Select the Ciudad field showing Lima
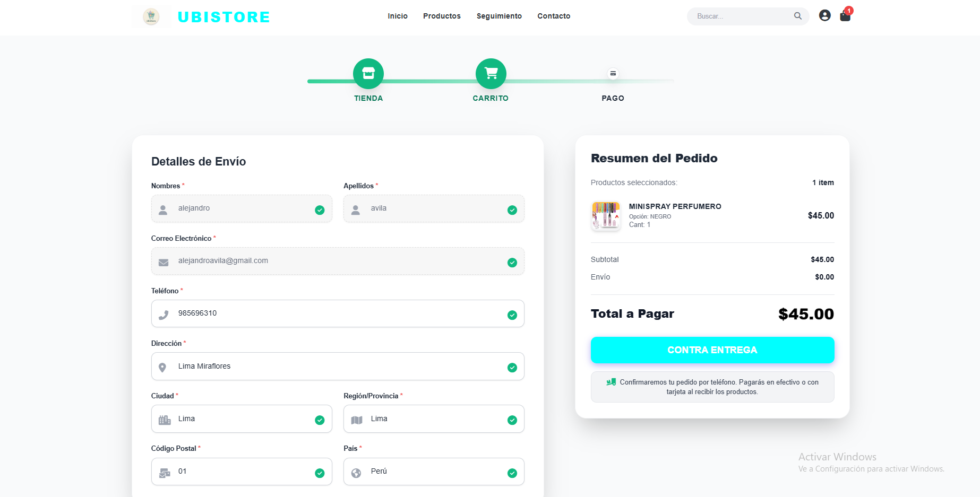Viewport: 980px width, 497px height. (x=242, y=418)
